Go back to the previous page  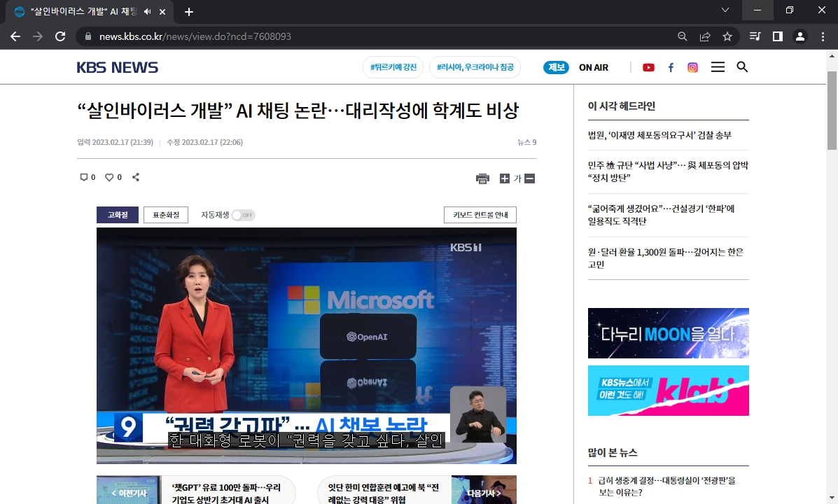15,36
